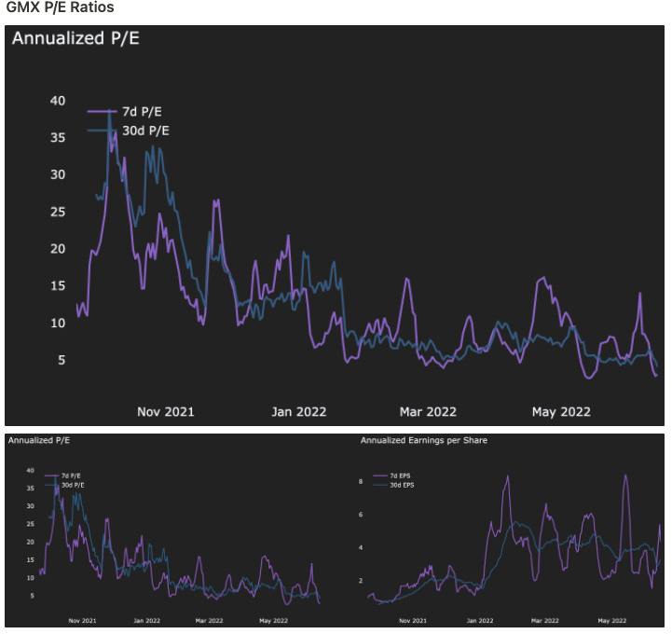Click the 5 y-axis label on large chart
672x634 pixels.
coord(62,360)
